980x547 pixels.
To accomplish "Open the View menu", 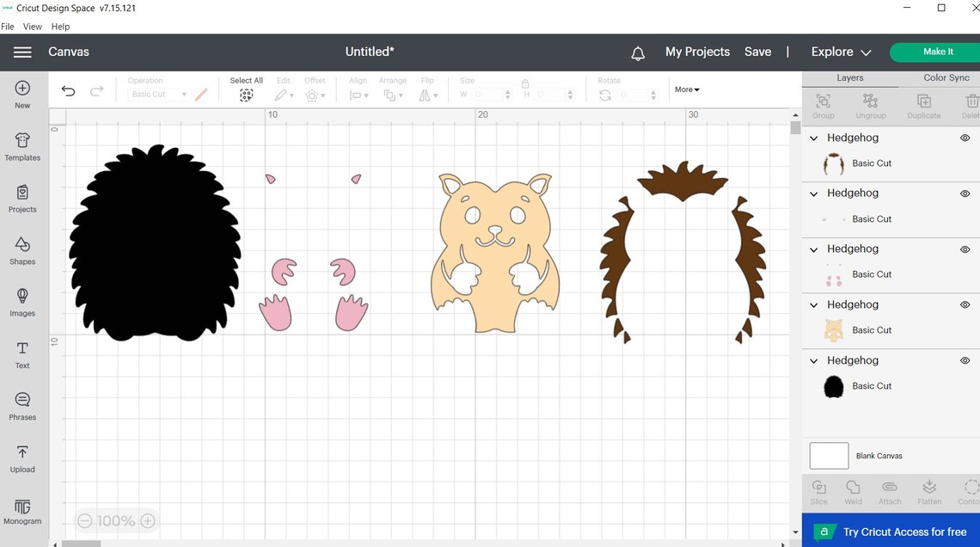I will [x=32, y=26].
